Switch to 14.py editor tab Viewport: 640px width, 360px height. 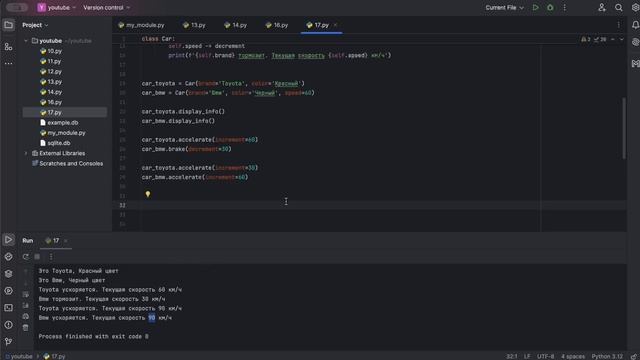236,25
